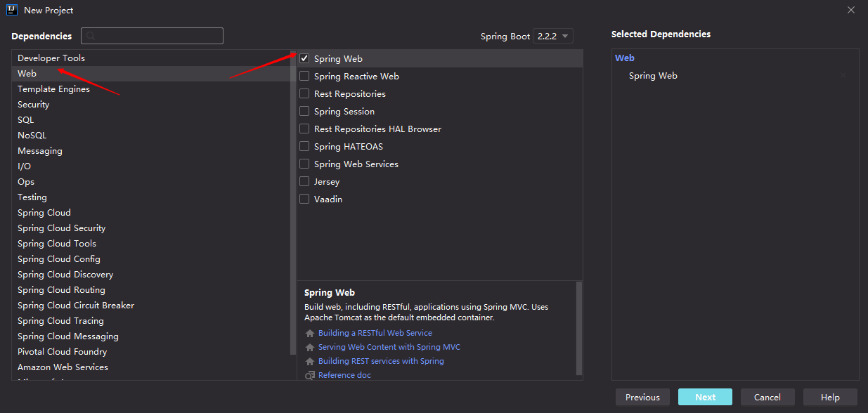Image resolution: width=868 pixels, height=413 pixels.
Task: Click the reference doc icon
Action: 310,376
